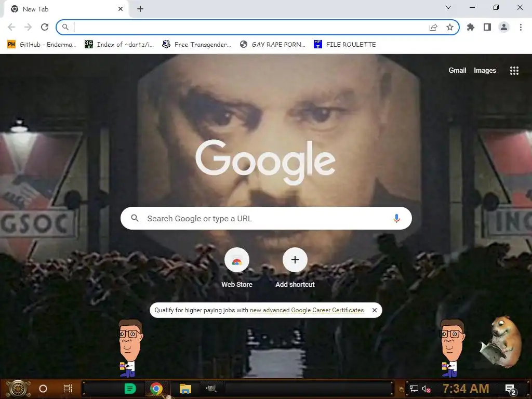Screen dimensions: 532x399
Task: Close the New Tab tab
Action: 121,9
